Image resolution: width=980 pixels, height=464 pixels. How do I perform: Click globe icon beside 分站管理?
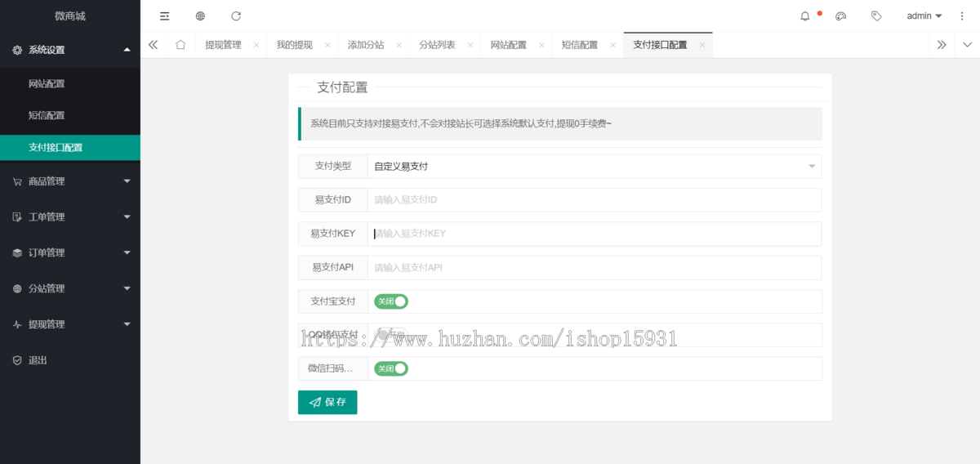click(x=17, y=288)
